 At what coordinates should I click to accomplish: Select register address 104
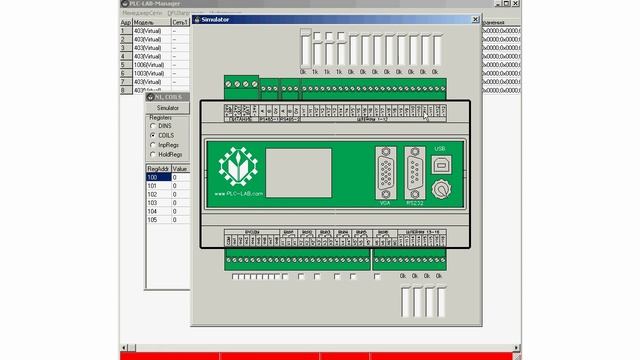[x=158, y=211]
